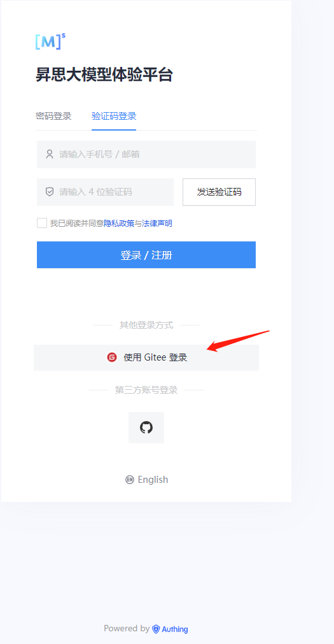Click the GitHub login icon
Viewport: 334px width, 644px height.
click(146, 427)
